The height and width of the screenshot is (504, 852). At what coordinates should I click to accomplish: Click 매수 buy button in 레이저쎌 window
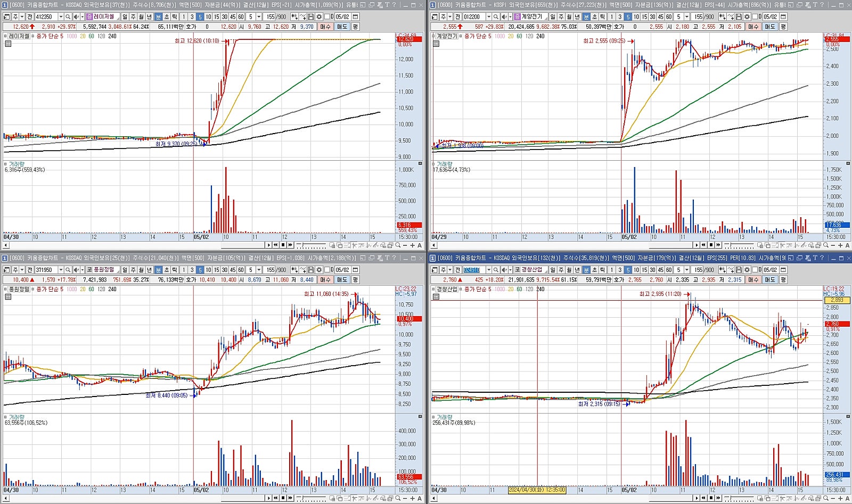tap(325, 26)
